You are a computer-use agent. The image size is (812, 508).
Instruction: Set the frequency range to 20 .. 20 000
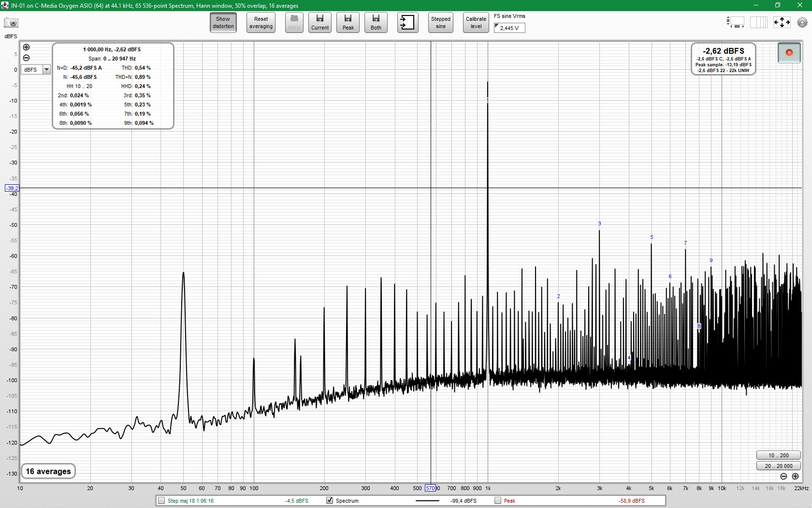click(x=778, y=466)
